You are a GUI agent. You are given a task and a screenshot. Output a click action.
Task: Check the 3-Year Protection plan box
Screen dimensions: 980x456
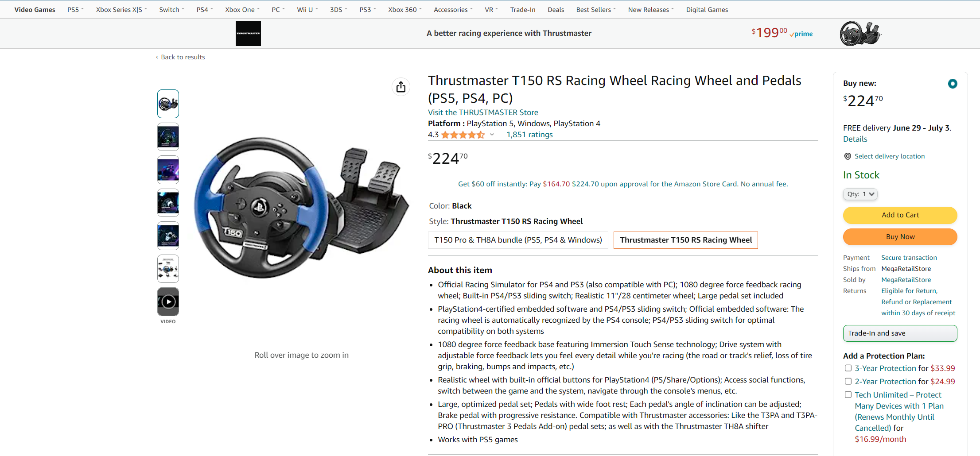(848, 368)
